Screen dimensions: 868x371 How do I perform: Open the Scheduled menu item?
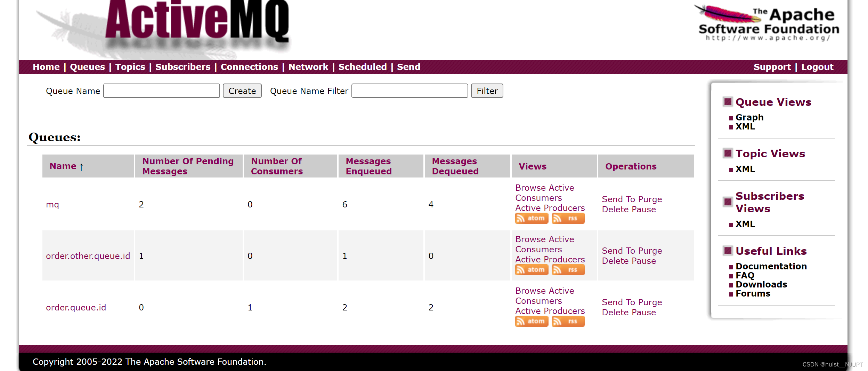(363, 67)
